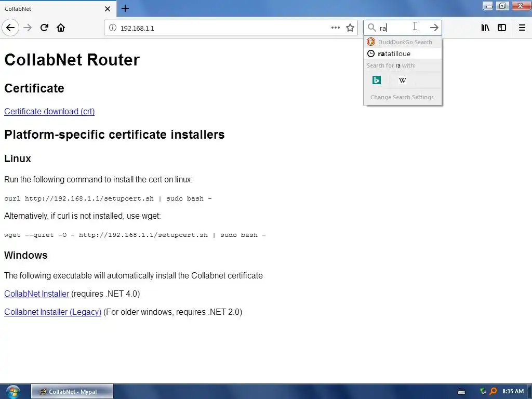Search with the Bing engine icon

(377, 80)
